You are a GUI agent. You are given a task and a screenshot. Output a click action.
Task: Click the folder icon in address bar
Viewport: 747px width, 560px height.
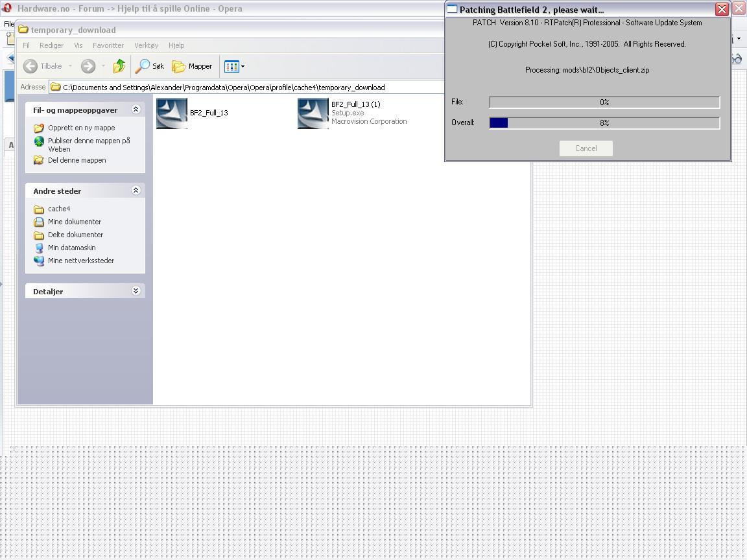click(56, 87)
